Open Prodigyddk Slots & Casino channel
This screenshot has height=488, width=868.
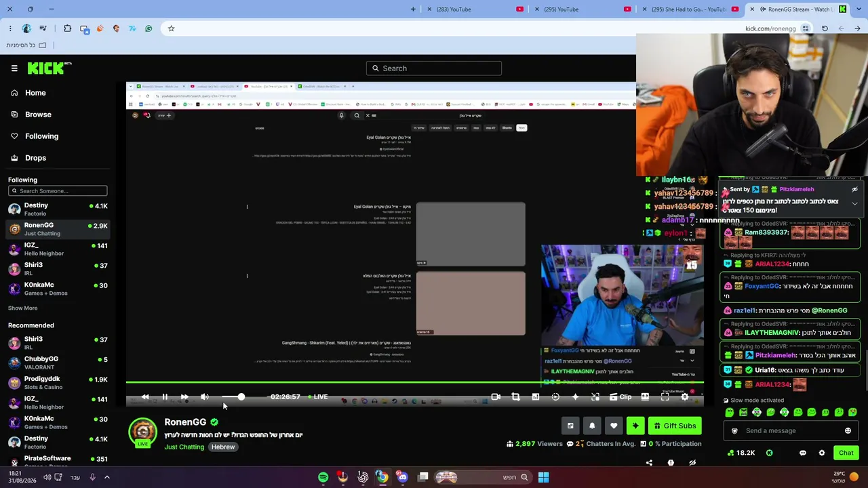pos(58,382)
